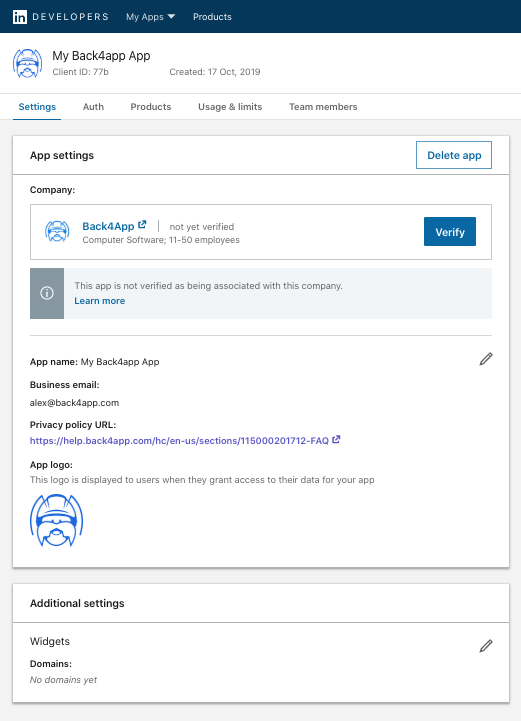Go to the Team members tab
This screenshot has height=721, width=521.
pyautogui.click(x=323, y=107)
